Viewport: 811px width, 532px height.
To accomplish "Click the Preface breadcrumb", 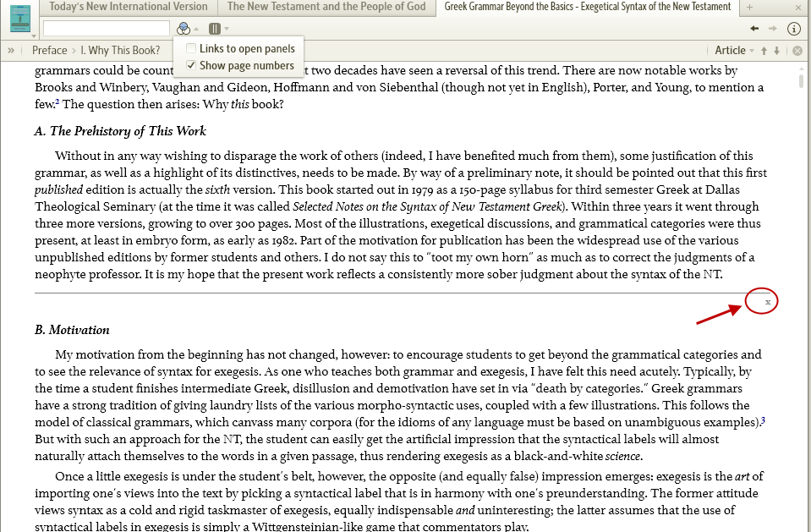I will (50, 50).
